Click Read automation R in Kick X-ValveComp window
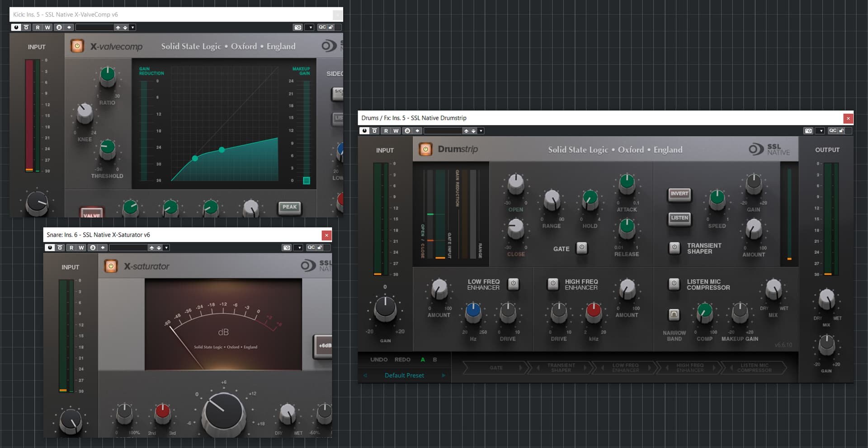Viewport: 868px width, 448px height. (x=38, y=27)
